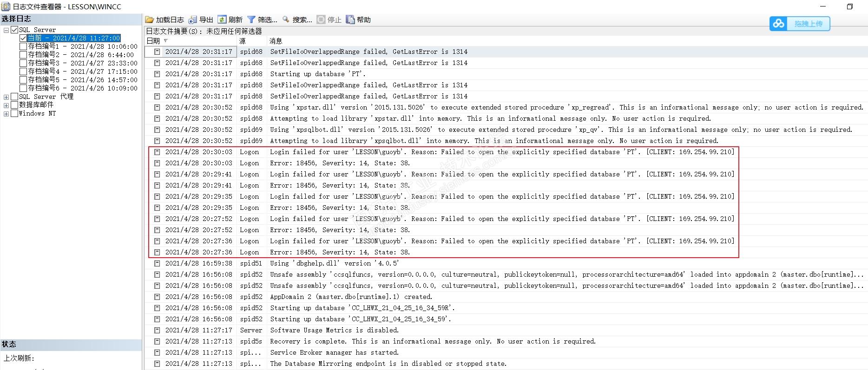
Task: Click the Load Log (加载日志) toolbar icon
Action: [149, 19]
